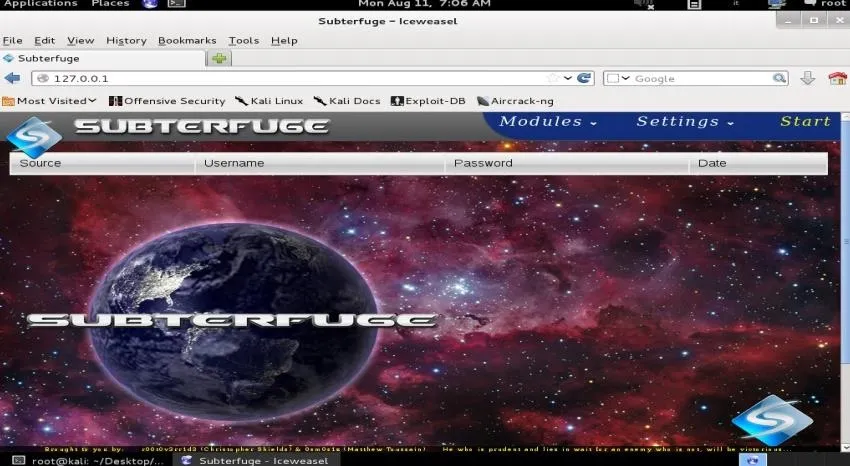Open the History menu

126,41
